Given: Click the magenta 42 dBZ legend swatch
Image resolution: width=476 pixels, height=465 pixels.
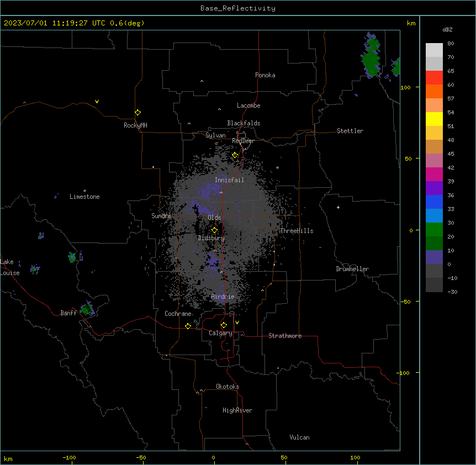Looking at the screenshot, I should (434, 174).
